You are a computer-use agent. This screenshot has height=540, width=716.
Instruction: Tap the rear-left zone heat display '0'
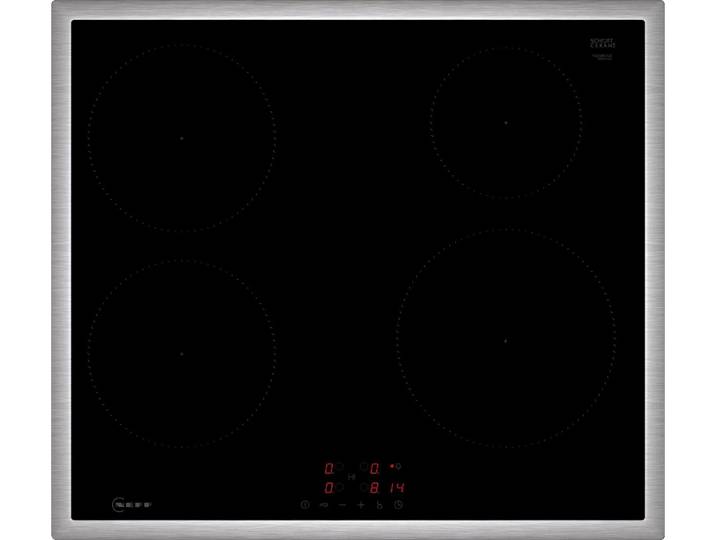pos(329,468)
